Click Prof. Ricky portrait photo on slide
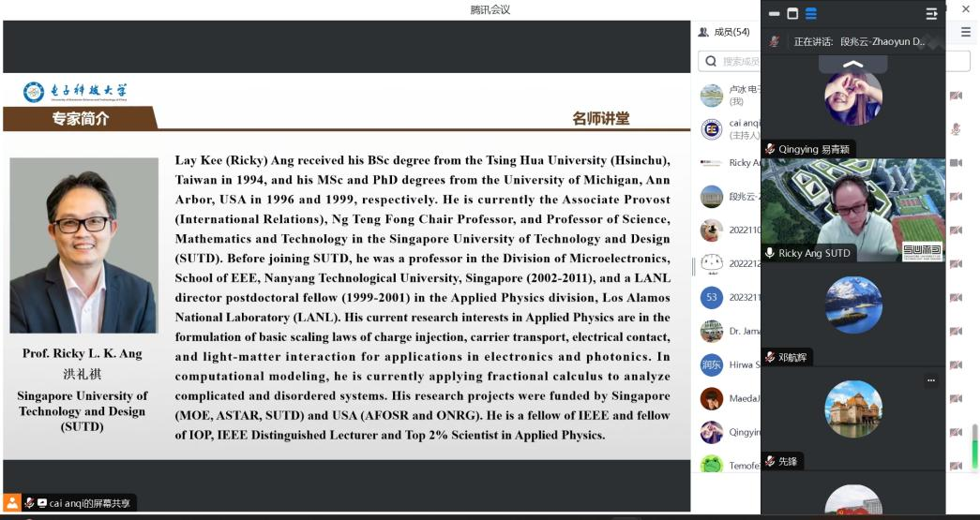Viewport: 980px width, 520px height. [x=83, y=245]
